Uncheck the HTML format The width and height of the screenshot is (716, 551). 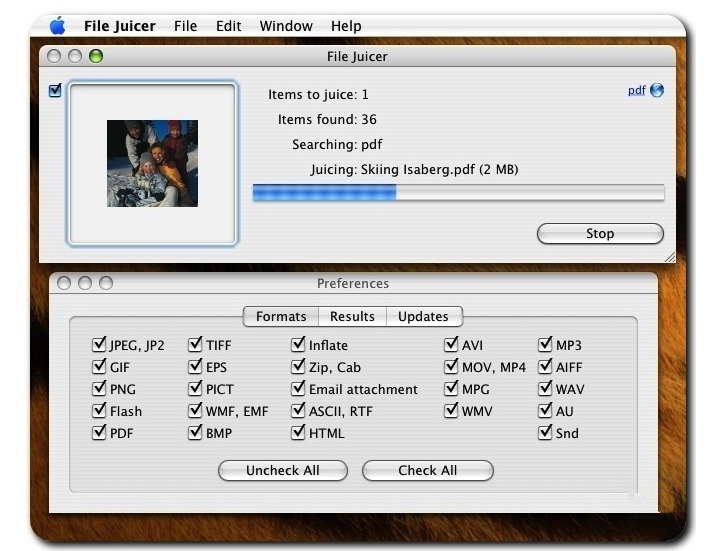pyautogui.click(x=298, y=432)
